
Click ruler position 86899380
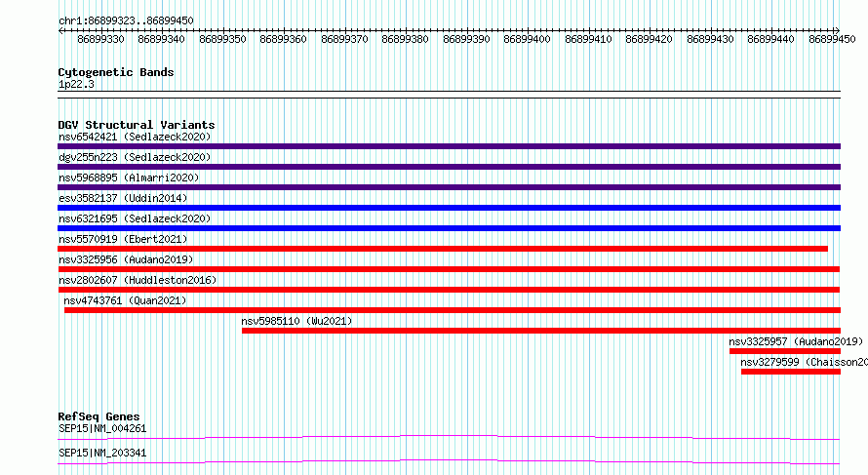[x=405, y=39]
